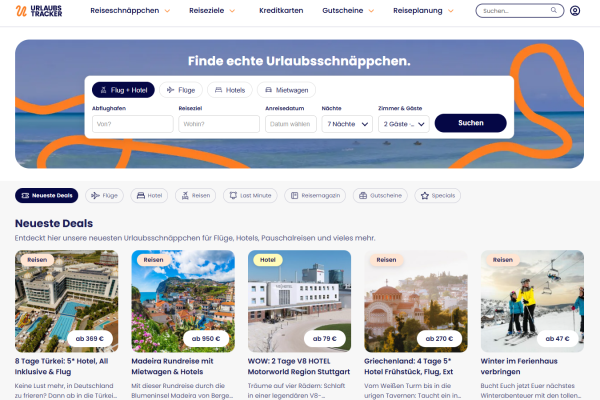Image resolution: width=600 pixels, height=400 pixels.
Task: Click the Neueste Deals heading
Action: [54, 223]
